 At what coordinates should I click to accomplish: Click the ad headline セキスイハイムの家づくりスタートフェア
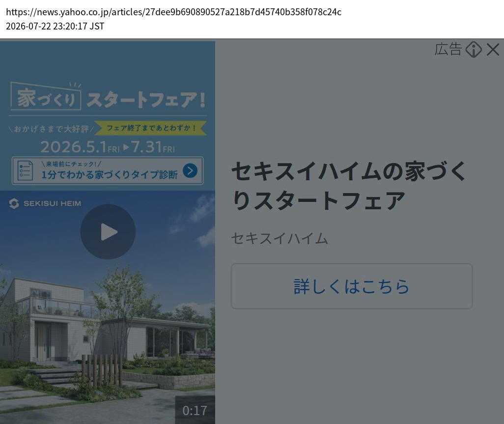pos(349,186)
